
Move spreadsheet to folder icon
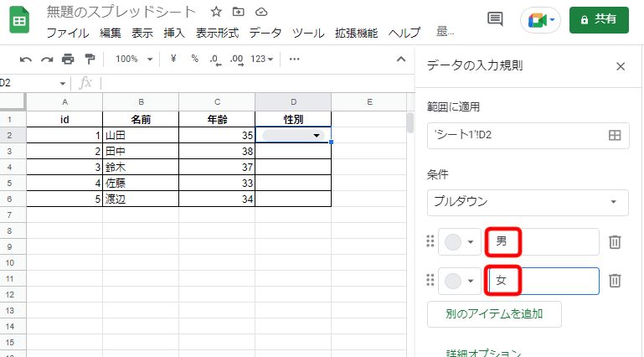238,12
